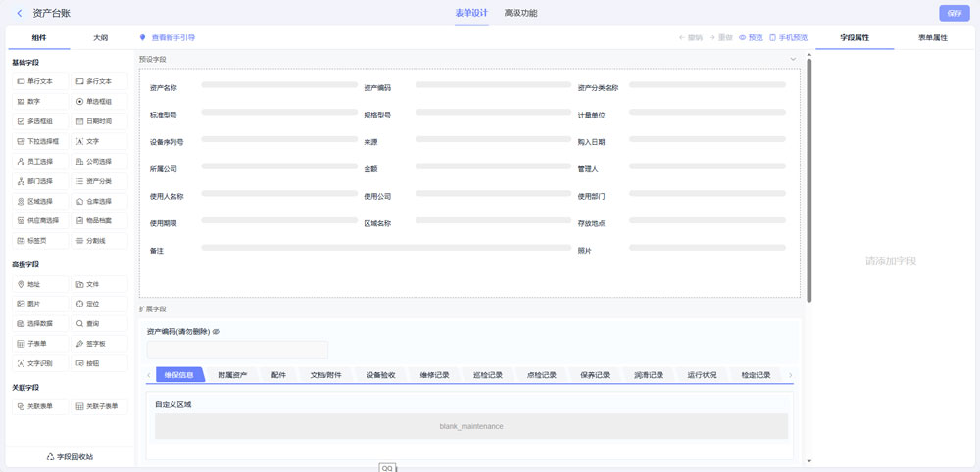
Task: Select the 签字板 signature component
Action: click(100, 344)
